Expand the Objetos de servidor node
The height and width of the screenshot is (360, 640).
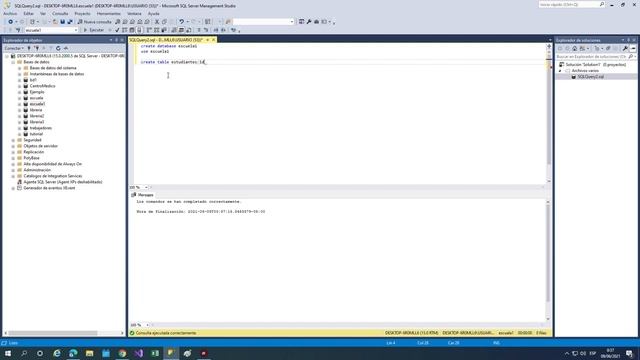coord(13,146)
